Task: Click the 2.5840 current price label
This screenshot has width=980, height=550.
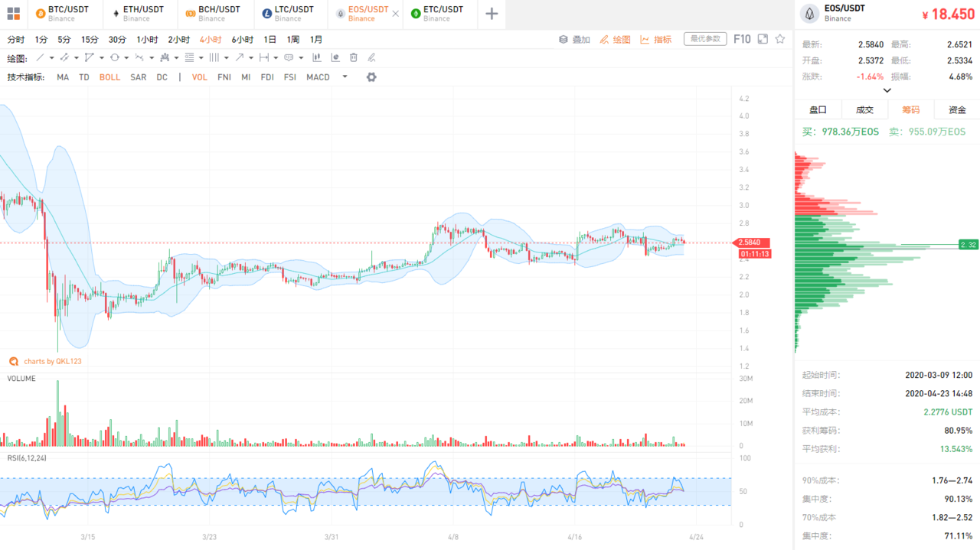Action: pos(752,242)
